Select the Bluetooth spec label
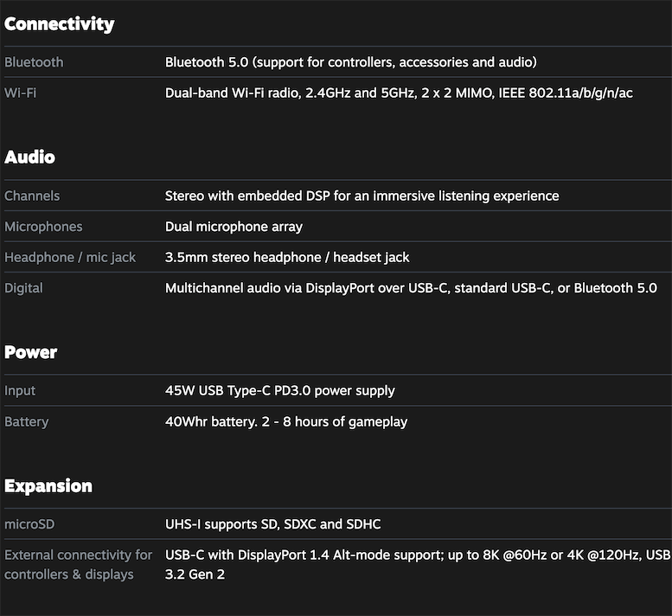The image size is (672, 616). pyautogui.click(x=34, y=62)
